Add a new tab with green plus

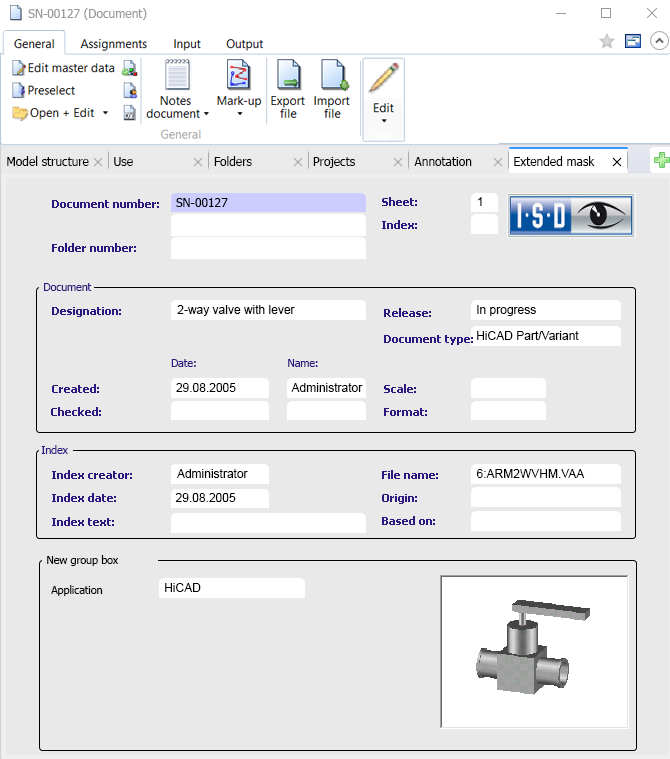tap(661, 160)
